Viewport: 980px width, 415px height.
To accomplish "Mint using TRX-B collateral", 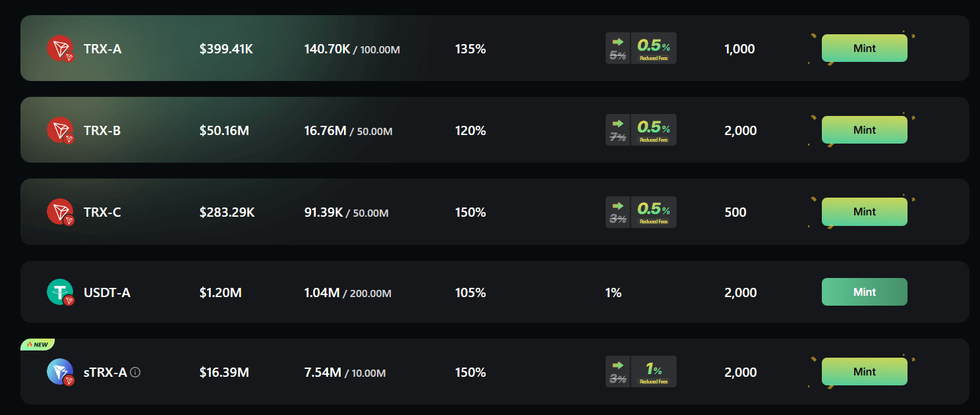I will pyautogui.click(x=864, y=130).
